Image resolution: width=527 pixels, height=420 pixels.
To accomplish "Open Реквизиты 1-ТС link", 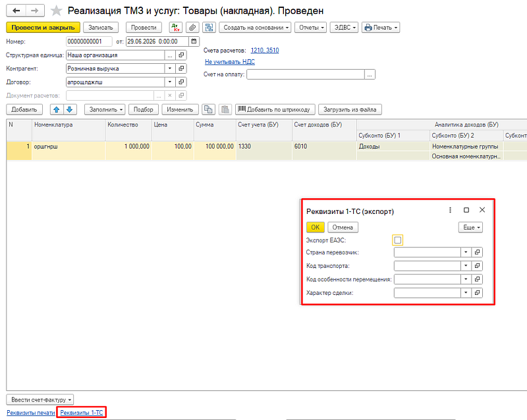I will [x=82, y=413].
